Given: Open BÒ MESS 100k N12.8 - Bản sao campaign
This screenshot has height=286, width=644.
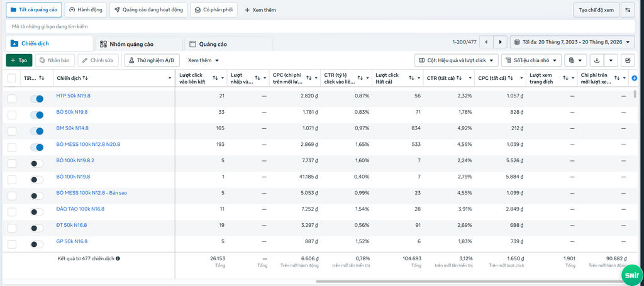Looking at the screenshot, I should (91, 193).
